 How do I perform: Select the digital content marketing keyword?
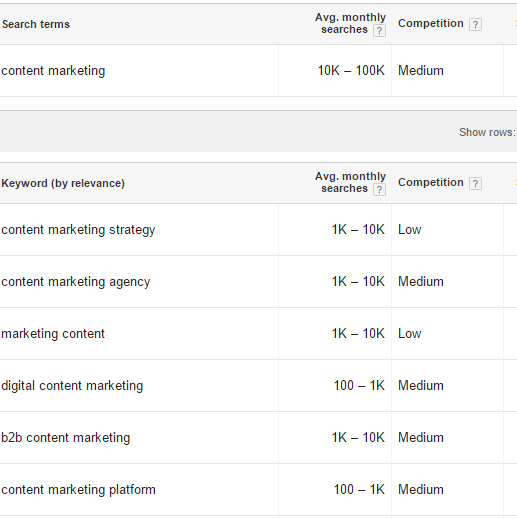point(72,386)
